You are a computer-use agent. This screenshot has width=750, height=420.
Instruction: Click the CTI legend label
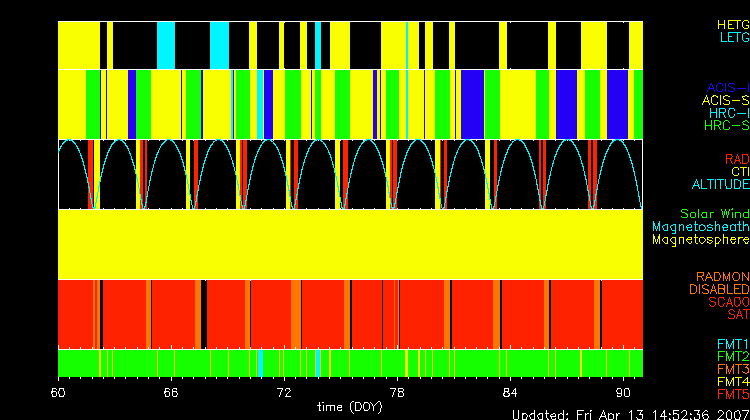pyautogui.click(x=739, y=172)
